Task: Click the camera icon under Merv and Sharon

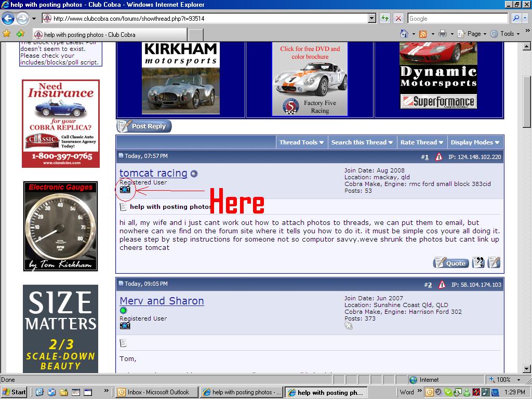Action: click(x=125, y=326)
